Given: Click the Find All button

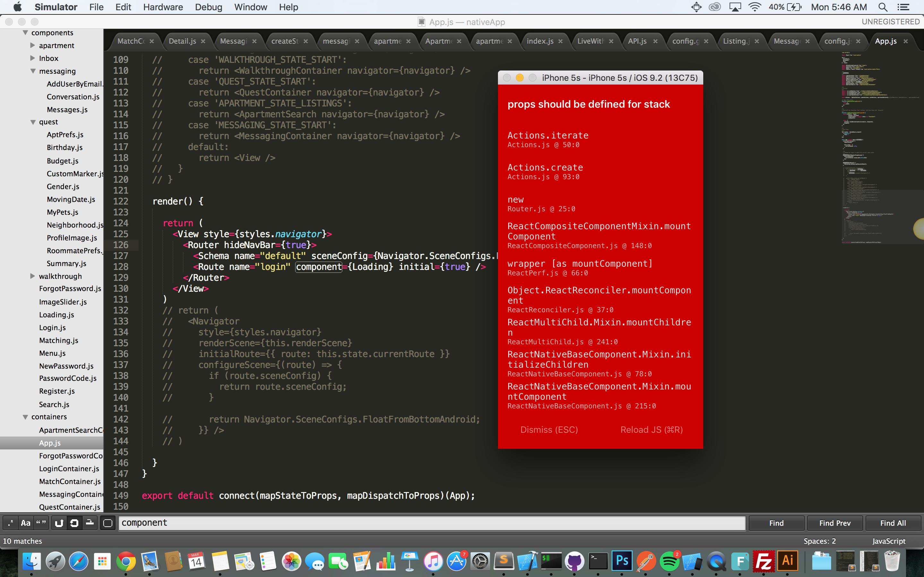Looking at the screenshot, I should [x=893, y=523].
